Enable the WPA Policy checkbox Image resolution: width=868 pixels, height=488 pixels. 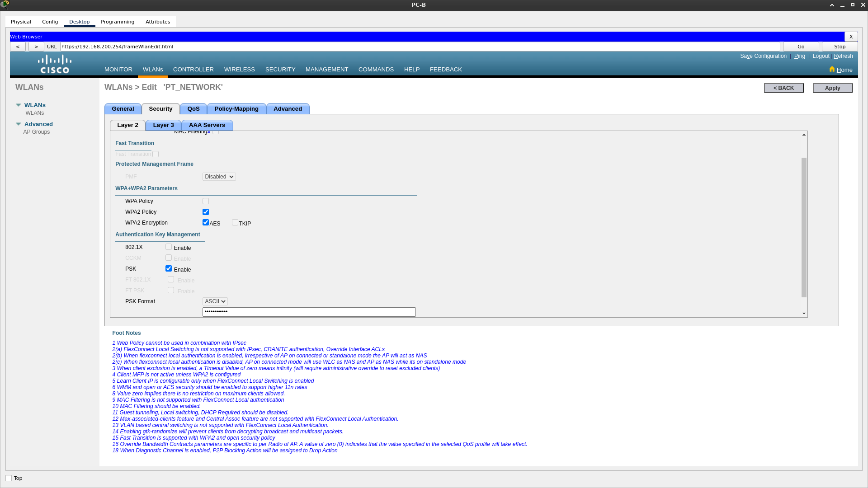pyautogui.click(x=206, y=201)
